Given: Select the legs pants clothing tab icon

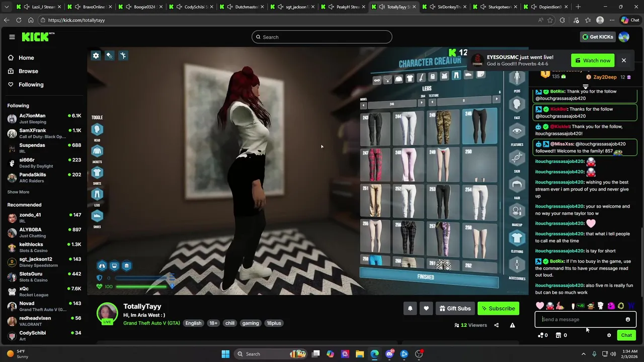Looking at the screenshot, I should coord(456,75).
